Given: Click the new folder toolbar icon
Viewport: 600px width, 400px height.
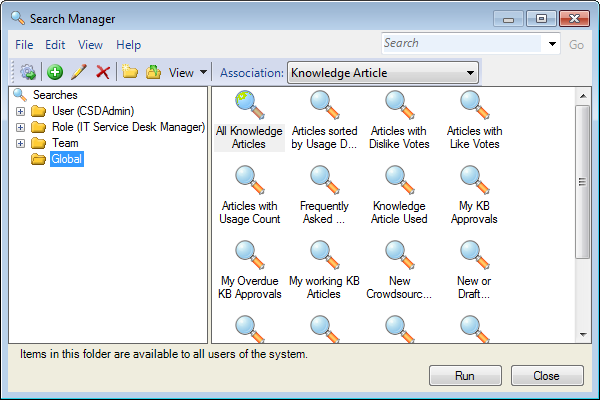Looking at the screenshot, I should pyautogui.click(x=130, y=72).
